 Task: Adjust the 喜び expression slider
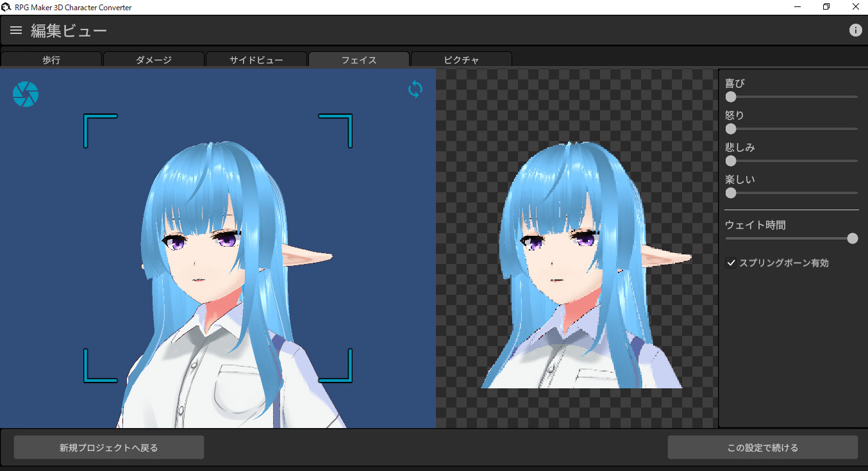click(x=730, y=97)
